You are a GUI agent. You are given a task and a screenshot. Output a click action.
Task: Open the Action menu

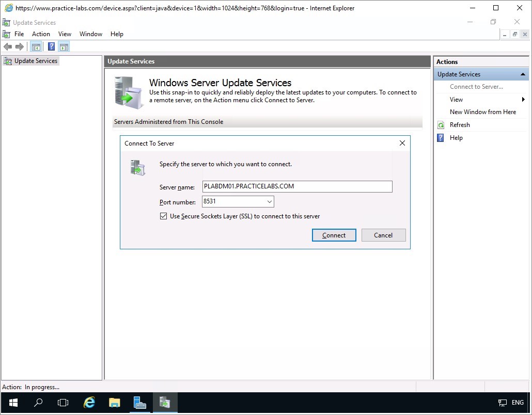tap(41, 34)
